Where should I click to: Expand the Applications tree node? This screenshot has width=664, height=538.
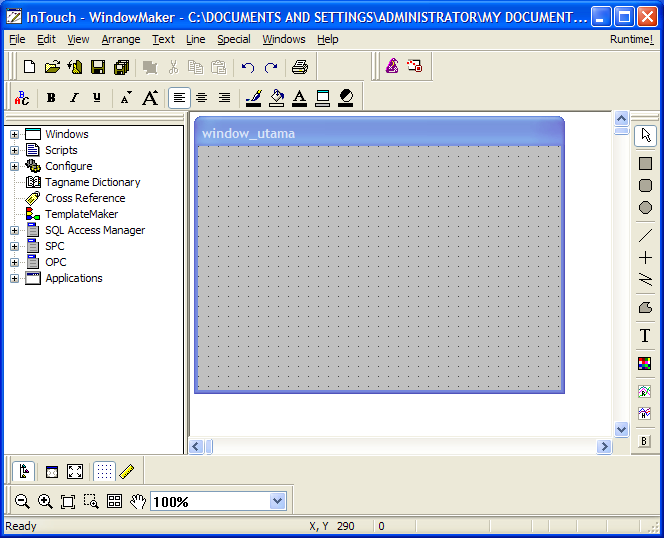click(14, 278)
